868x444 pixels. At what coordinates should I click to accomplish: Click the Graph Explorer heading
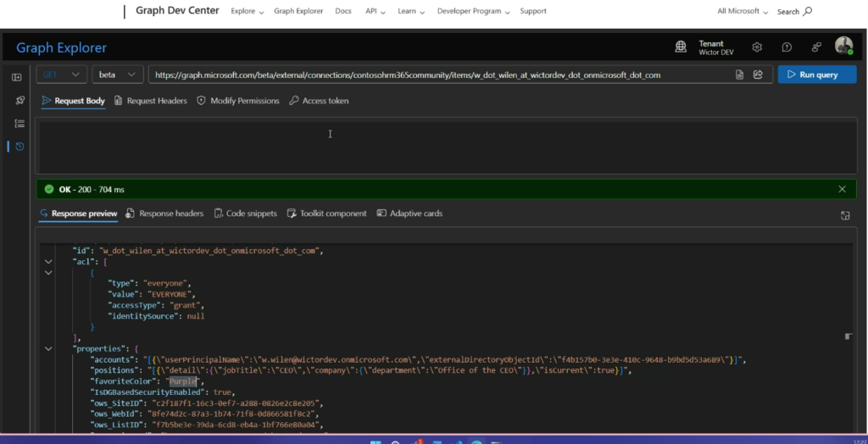(x=61, y=47)
